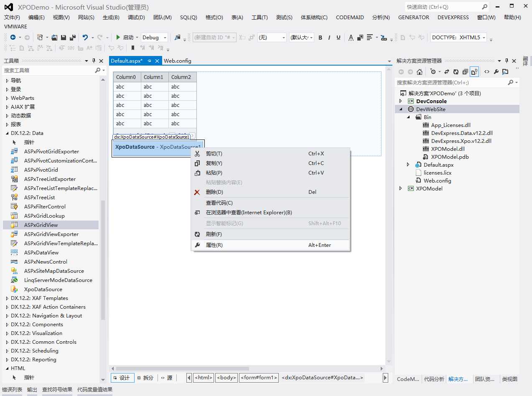Toggle the Solution Explorer auto-hide pin
The image size is (532, 396).
click(507, 61)
